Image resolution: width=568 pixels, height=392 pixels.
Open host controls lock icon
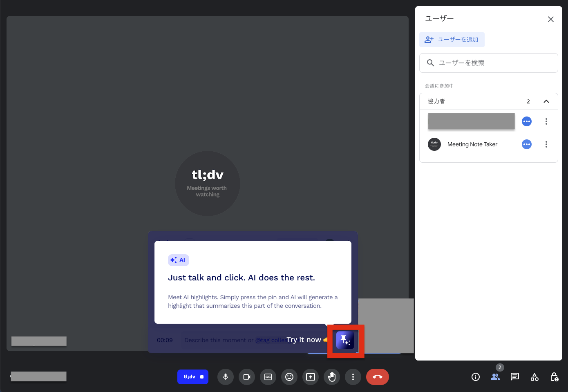click(x=554, y=377)
